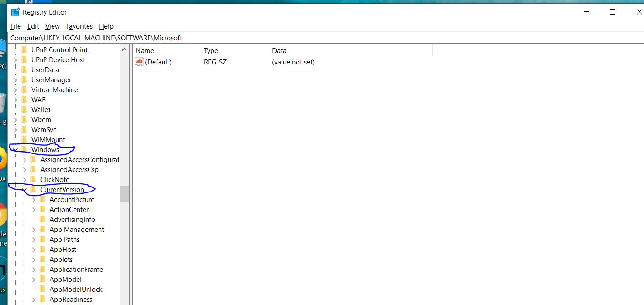644x305 pixels.
Task: Expand the ApplicationFrame key arrow
Action: pos(34,270)
